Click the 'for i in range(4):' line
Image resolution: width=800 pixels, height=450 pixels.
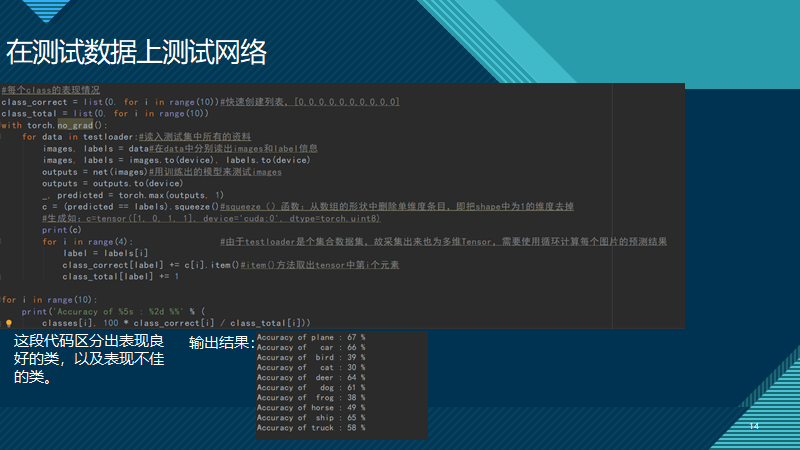(88, 242)
